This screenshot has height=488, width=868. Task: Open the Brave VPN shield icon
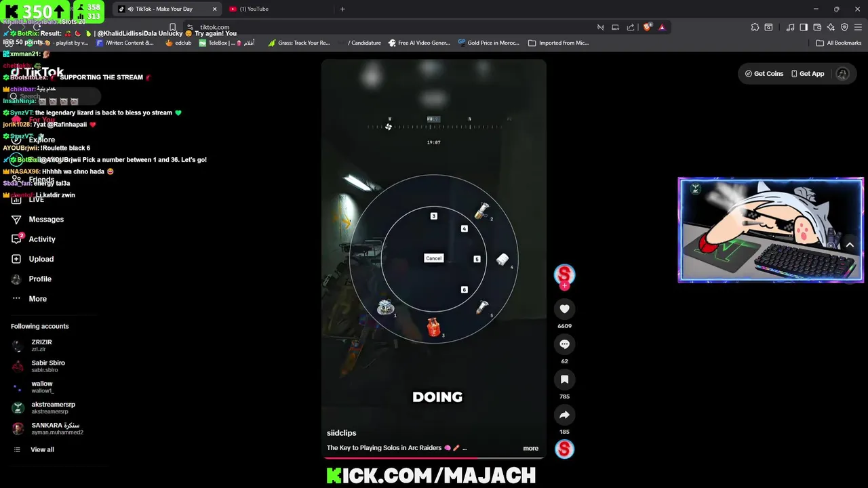coord(844,27)
